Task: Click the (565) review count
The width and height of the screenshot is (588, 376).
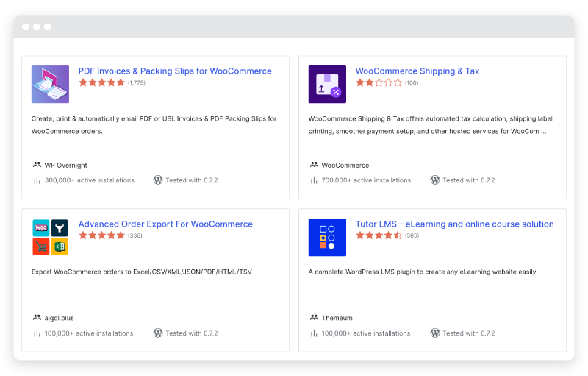Action: [x=412, y=235]
